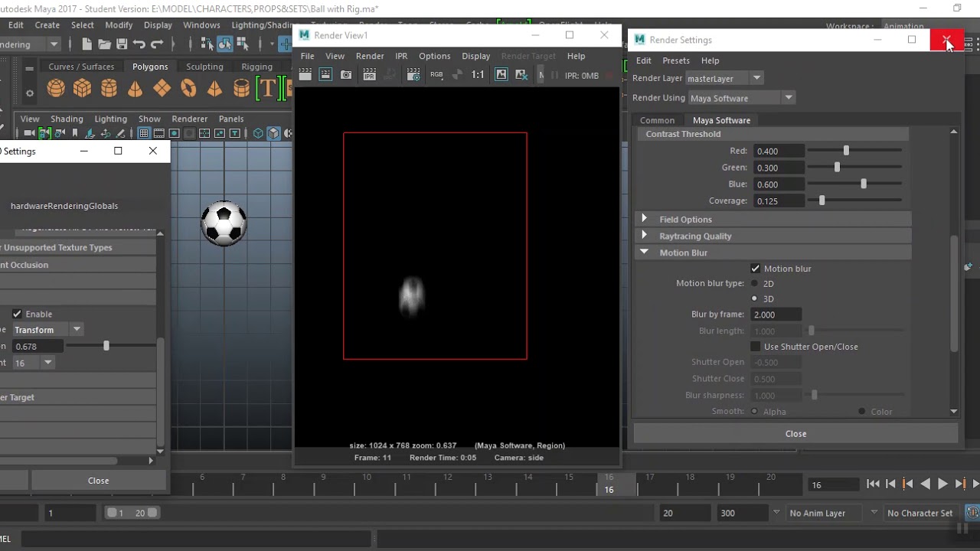Click the shelf settings gear icon
This screenshot has height=551, width=980.
click(30, 93)
